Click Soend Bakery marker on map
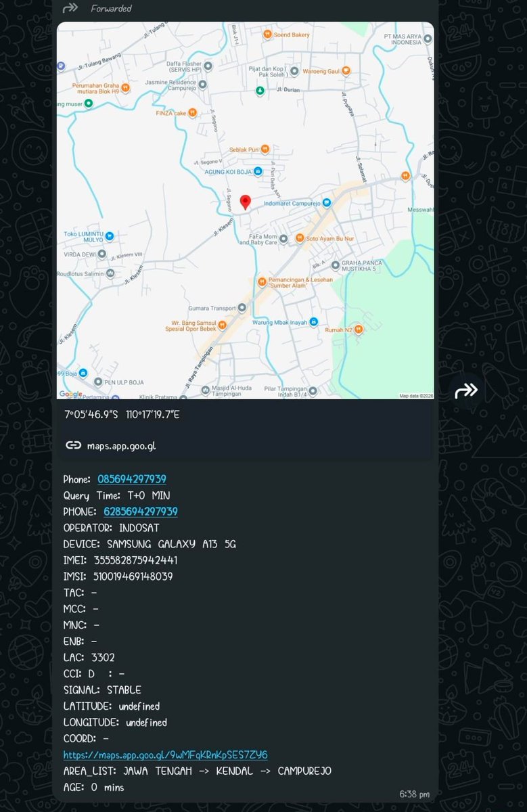The image size is (527, 812). [268, 35]
